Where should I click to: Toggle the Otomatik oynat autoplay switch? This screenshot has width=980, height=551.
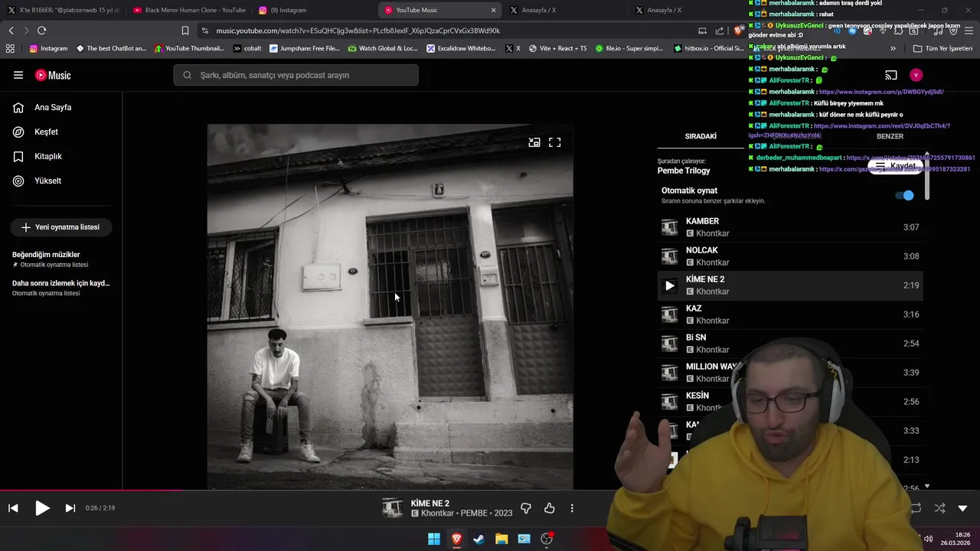[x=905, y=195]
